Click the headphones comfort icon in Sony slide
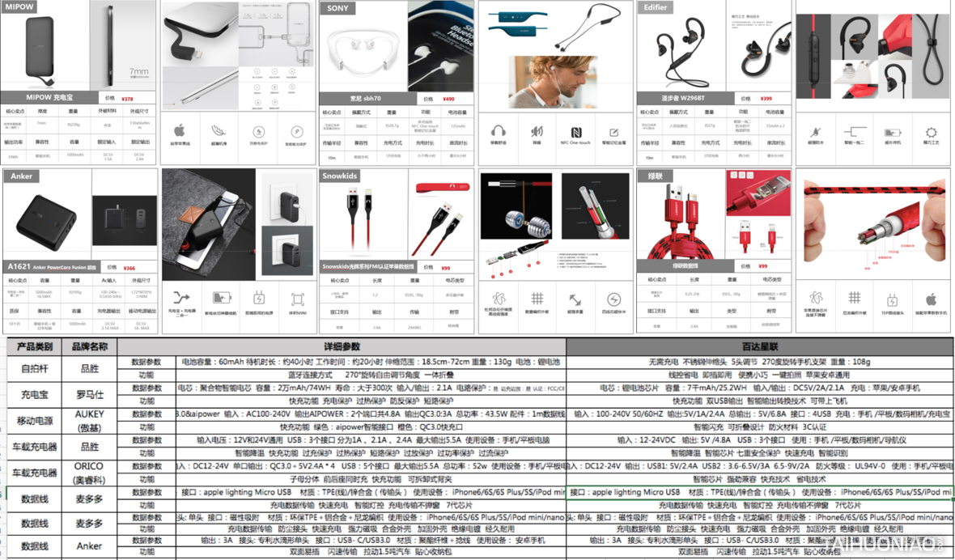The image size is (955, 560). coord(498,131)
